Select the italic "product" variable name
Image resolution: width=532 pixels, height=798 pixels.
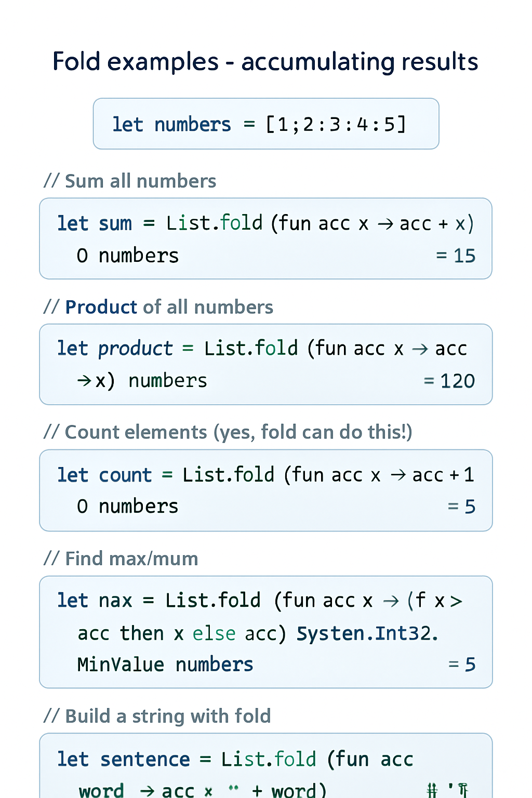pos(135,349)
